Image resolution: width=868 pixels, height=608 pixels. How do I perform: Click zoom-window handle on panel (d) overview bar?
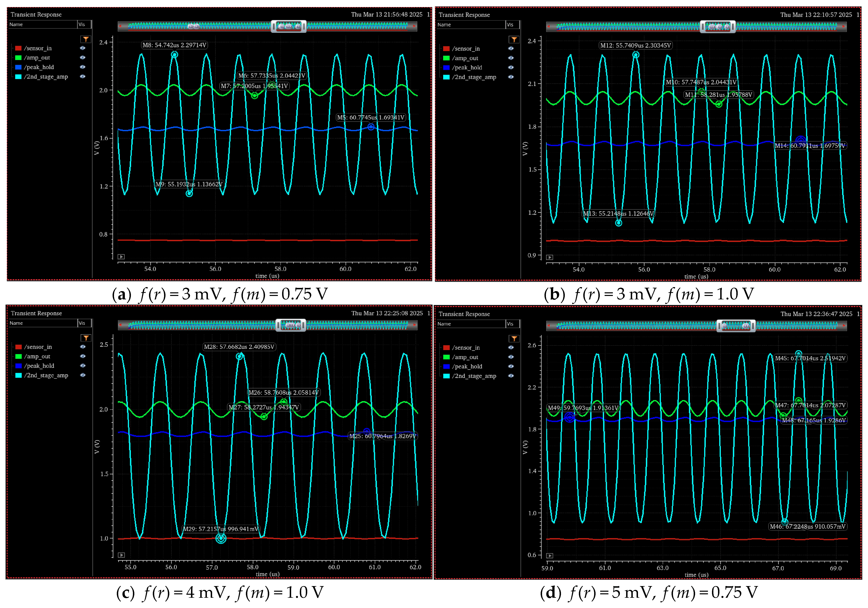pos(736,326)
